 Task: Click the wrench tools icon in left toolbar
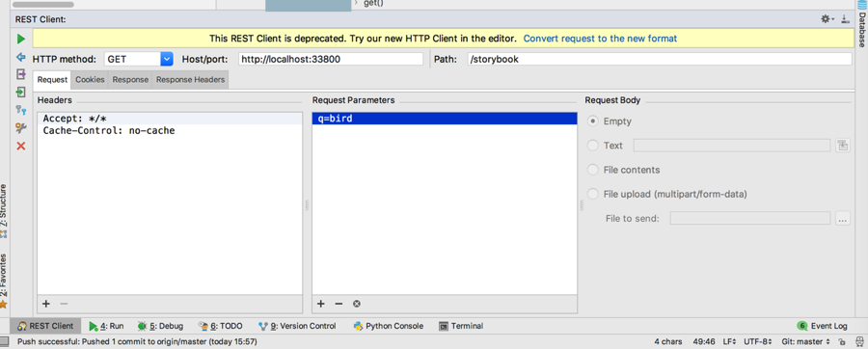21,128
